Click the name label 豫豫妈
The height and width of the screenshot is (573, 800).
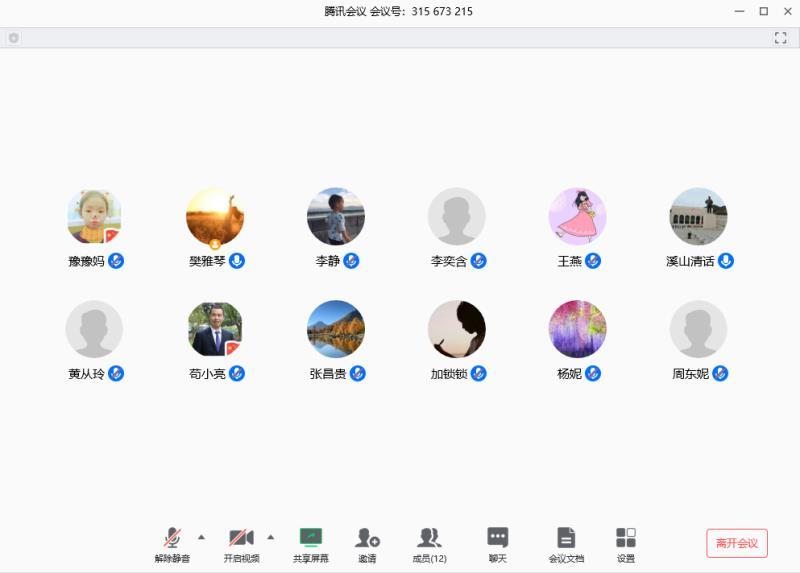(86, 261)
